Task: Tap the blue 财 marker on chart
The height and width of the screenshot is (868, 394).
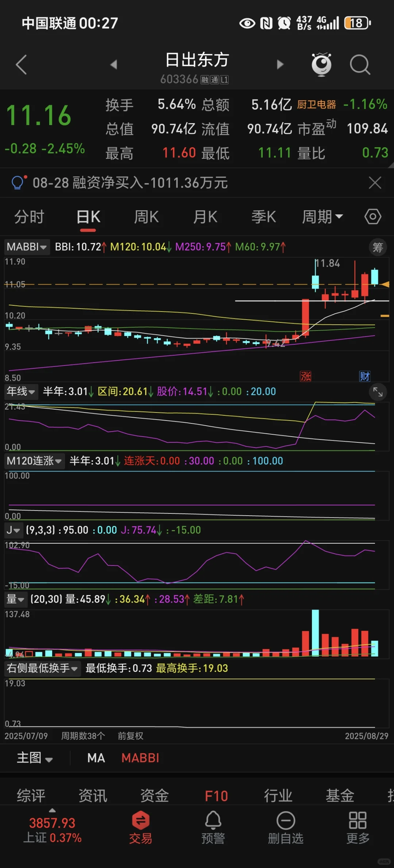Action: [365, 376]
